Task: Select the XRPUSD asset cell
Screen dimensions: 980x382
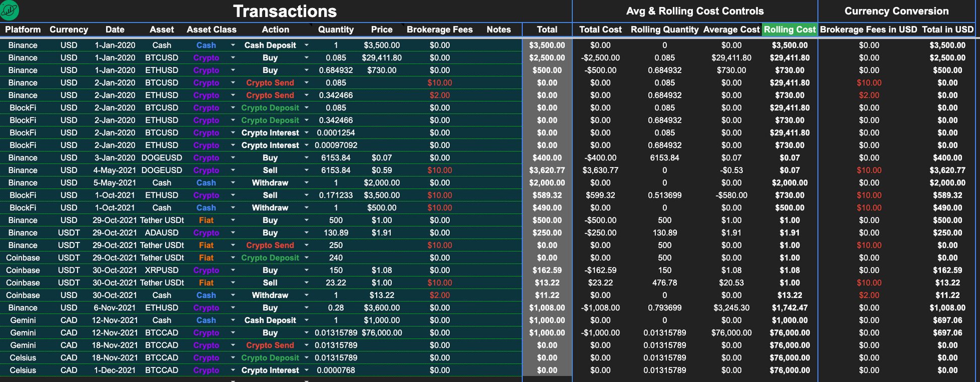Action: click(x=162, y=270)
